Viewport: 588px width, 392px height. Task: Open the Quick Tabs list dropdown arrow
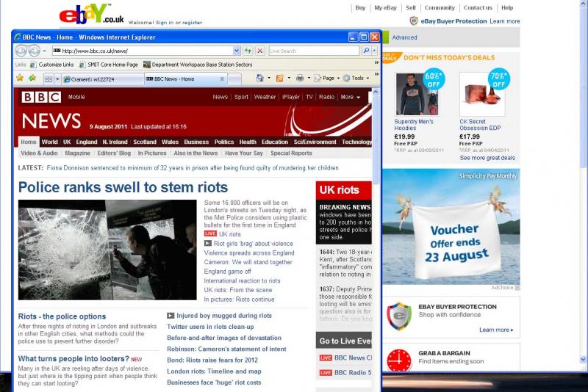(x=57, y=79)
